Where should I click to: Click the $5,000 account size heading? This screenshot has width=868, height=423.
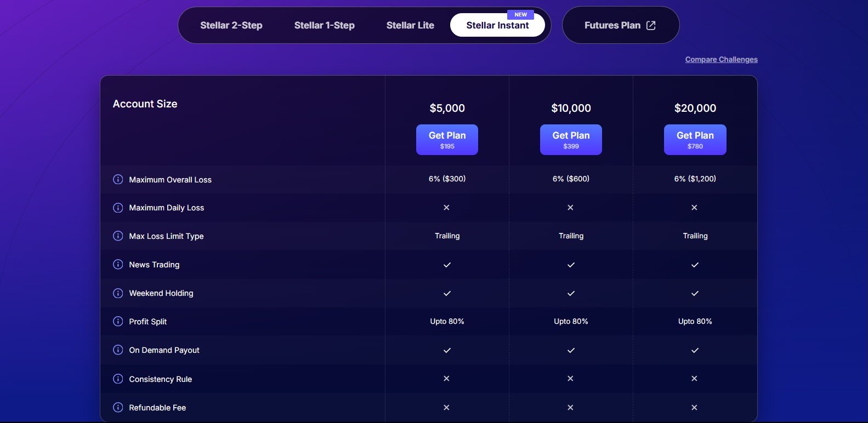447,108
